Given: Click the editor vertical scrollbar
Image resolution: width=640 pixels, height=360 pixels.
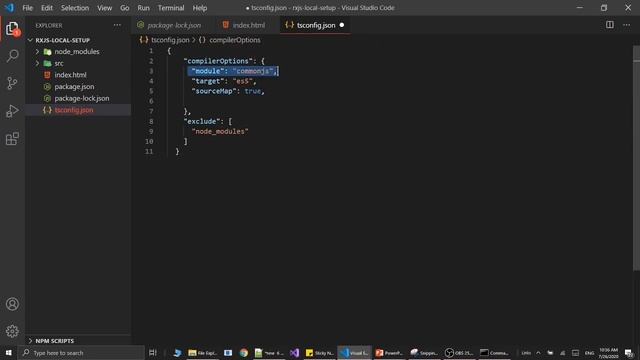Looking at the screenshot, I should pyautogui.click(x=636, y=157).
